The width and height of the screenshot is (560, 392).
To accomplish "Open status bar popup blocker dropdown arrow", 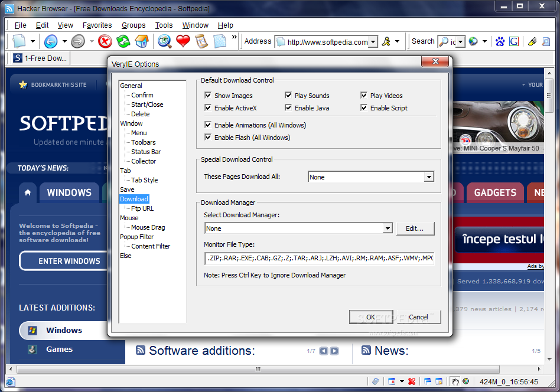I will click(402, 381).
